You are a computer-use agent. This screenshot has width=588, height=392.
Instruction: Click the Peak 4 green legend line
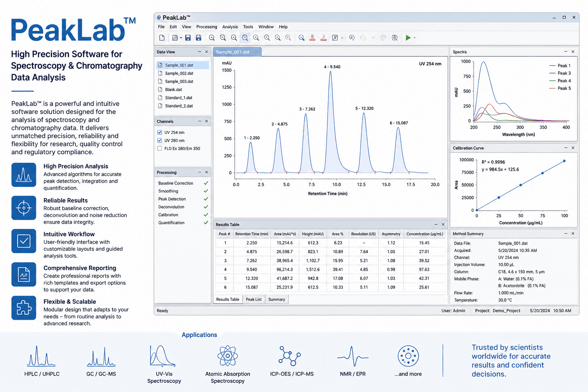tap(552, 81)
